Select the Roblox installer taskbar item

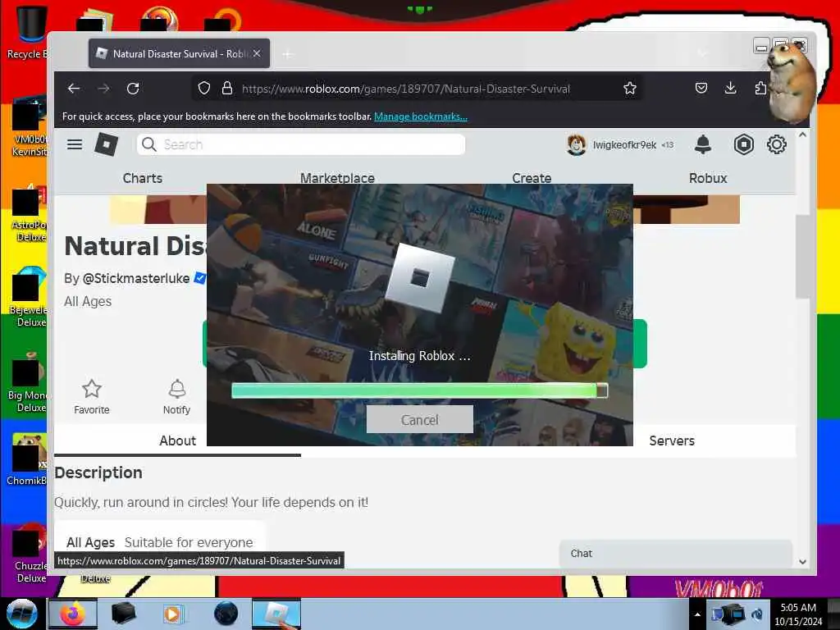(276, 614)
